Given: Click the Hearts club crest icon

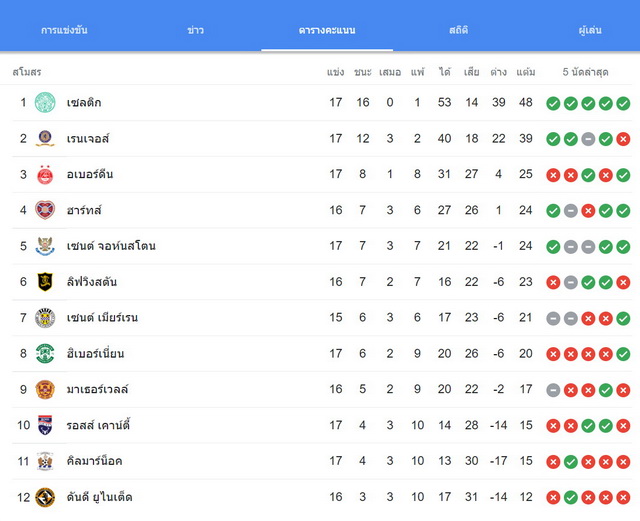Looking at the screenshot, I should pos(45,210).
